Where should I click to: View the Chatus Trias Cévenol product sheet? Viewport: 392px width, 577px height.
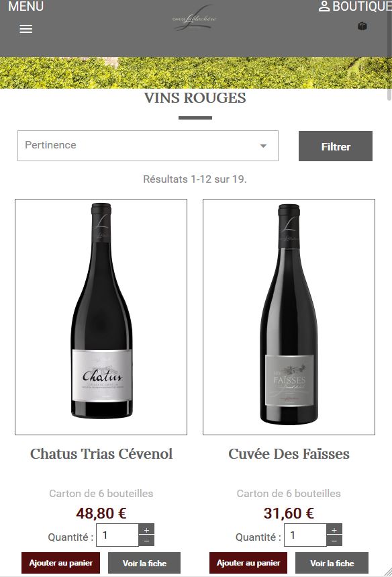point(144,563)
